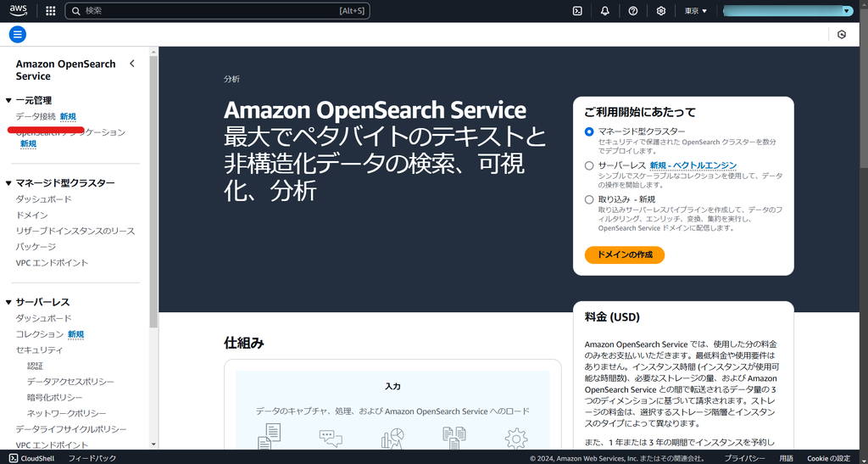Click the 仕組み heading
The width and height of the screenshot is (868, 464).
[244, 343]
